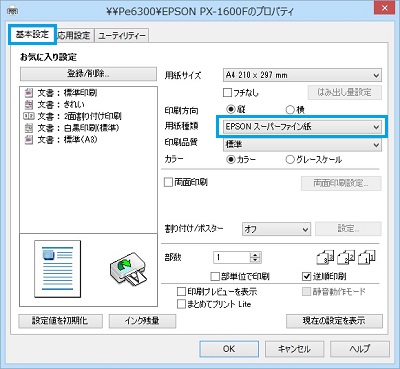The image size is (400, 369).
Task: Enable the 部単位で印刷 checkbox
Action: tap(215, 276)
